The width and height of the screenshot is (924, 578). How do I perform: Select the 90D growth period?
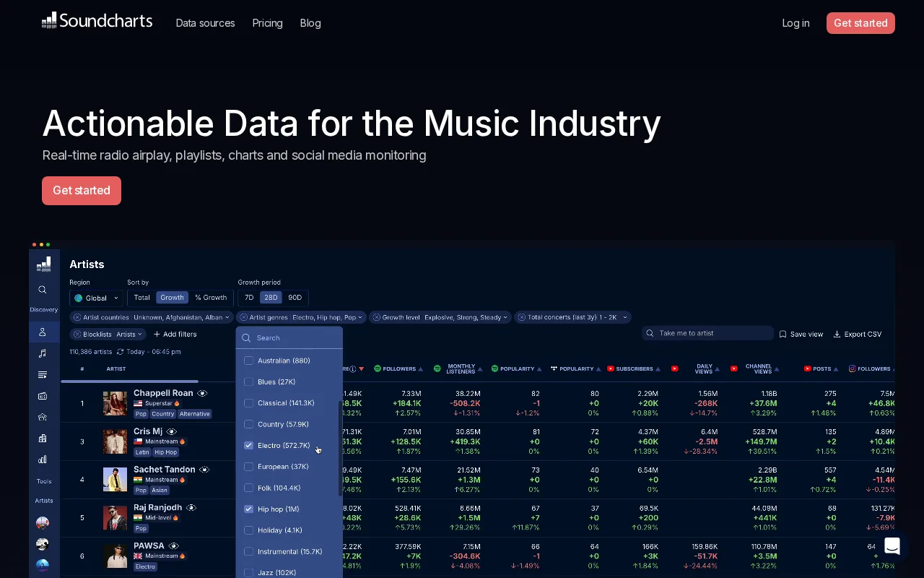pos(295,298)
